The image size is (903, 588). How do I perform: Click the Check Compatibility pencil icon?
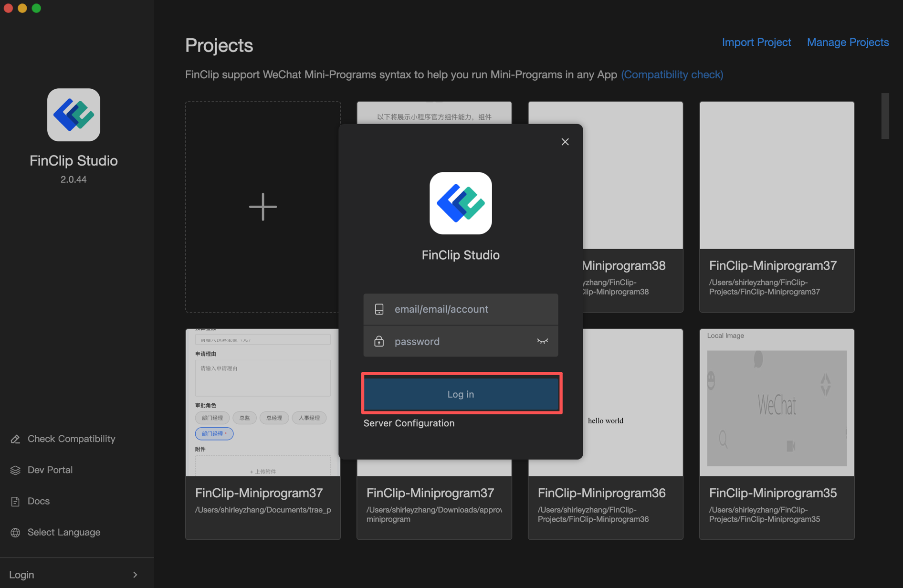click(15, 439)
